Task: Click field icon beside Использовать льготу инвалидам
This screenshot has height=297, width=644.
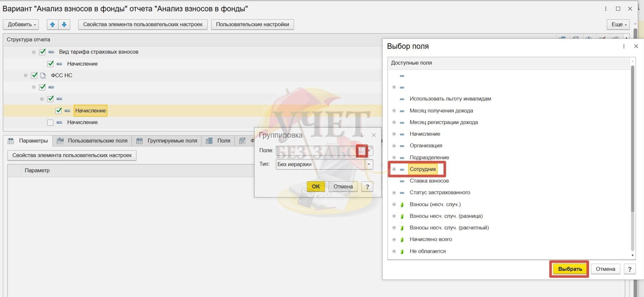Action: click(x=402, y=99)
